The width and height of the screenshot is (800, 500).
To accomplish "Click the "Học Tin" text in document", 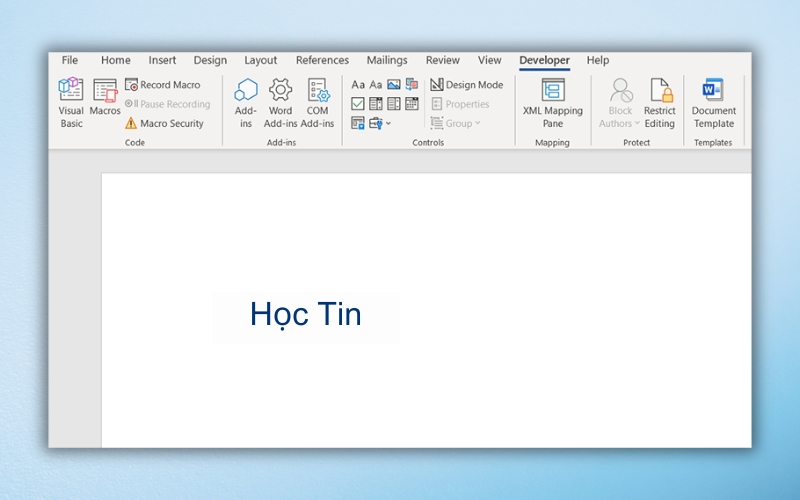I will pos(306,314).
